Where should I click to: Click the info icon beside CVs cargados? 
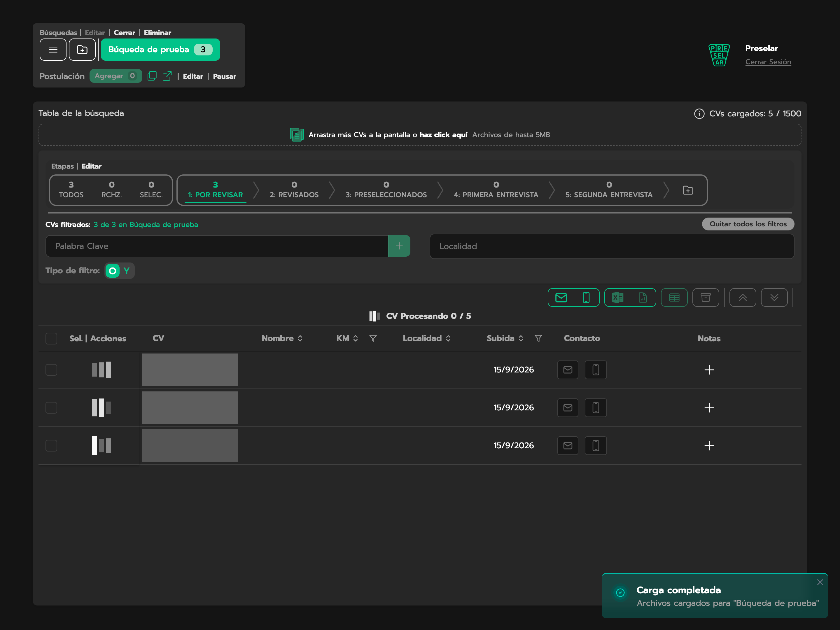[699, 113]
